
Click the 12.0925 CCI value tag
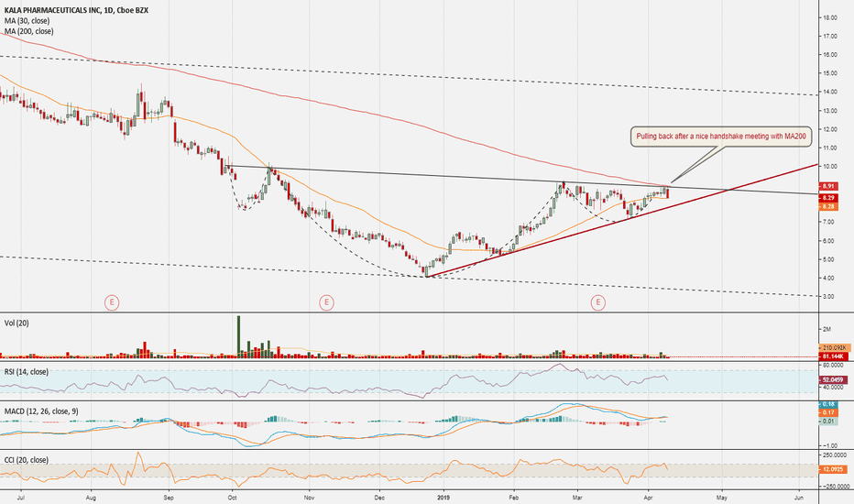point(833,469)
